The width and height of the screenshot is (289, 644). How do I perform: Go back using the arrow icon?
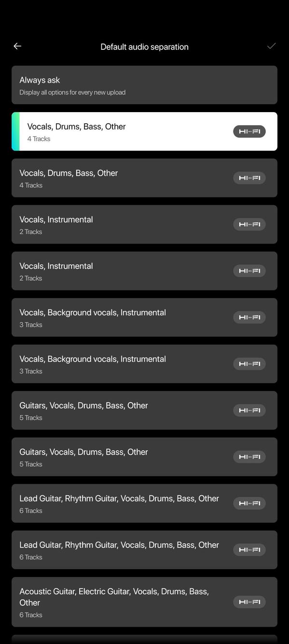[x=17, y=46]
